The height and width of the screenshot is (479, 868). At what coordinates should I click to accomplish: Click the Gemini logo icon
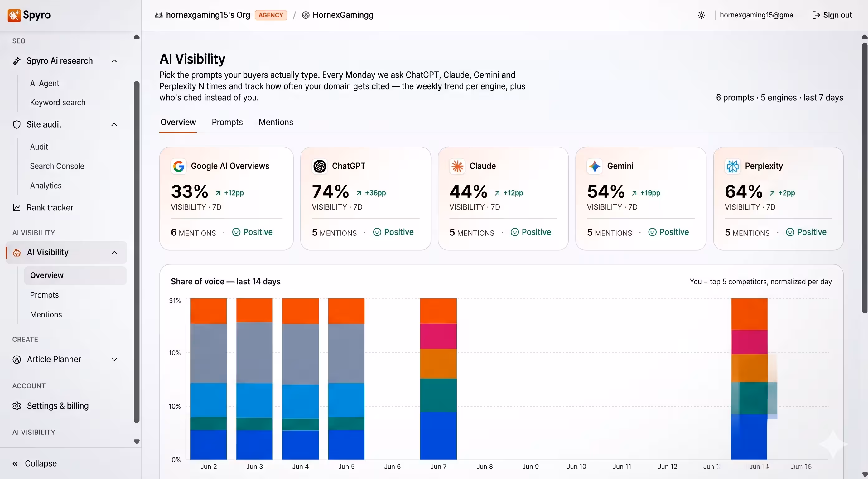595,166
